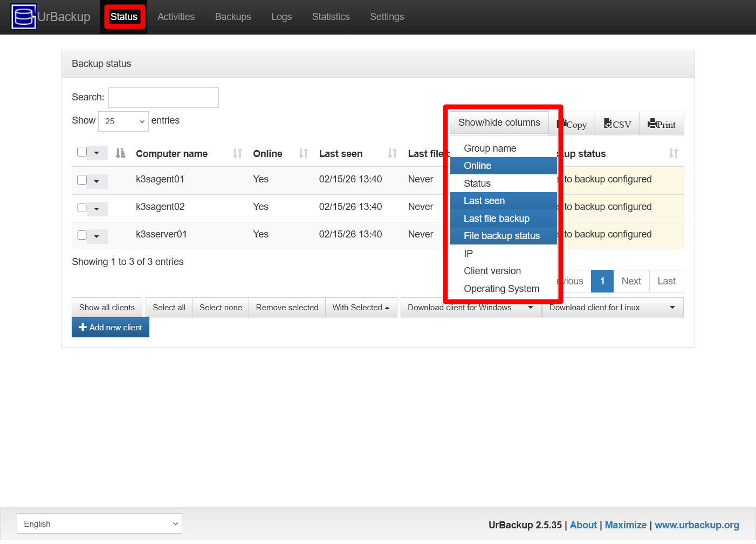This screenshot has height=544, width=756.
Task: Open the www.urbackup.org link
Action: click(697, 525)
